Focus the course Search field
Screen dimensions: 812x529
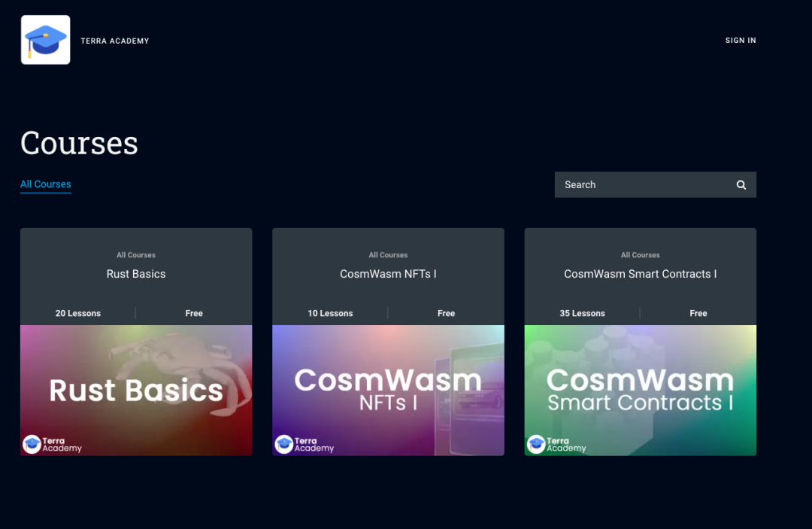point(655,184)
